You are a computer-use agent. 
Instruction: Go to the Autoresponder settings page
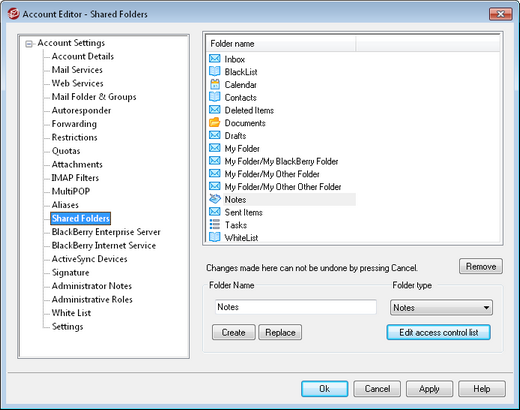click(81, 111)
